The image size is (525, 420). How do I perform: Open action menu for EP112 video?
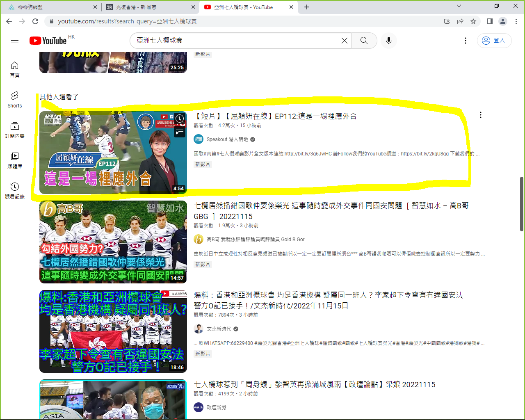click(x=481, y=115)
